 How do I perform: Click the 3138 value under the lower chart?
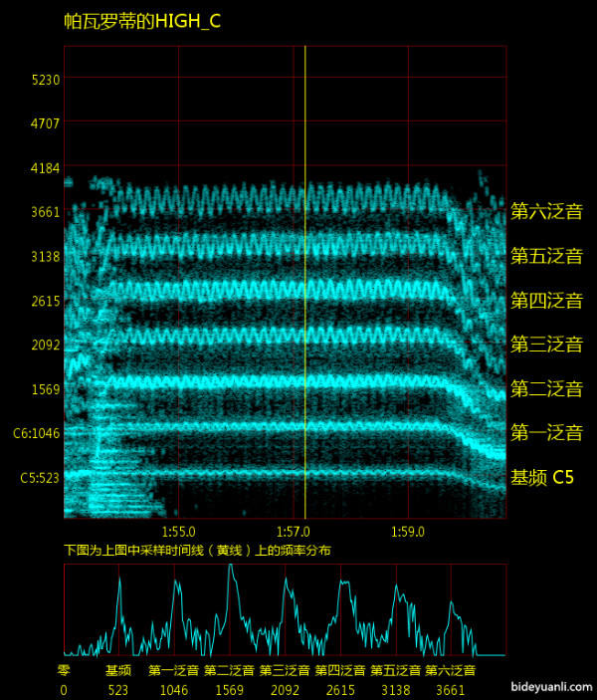(395, 690)
